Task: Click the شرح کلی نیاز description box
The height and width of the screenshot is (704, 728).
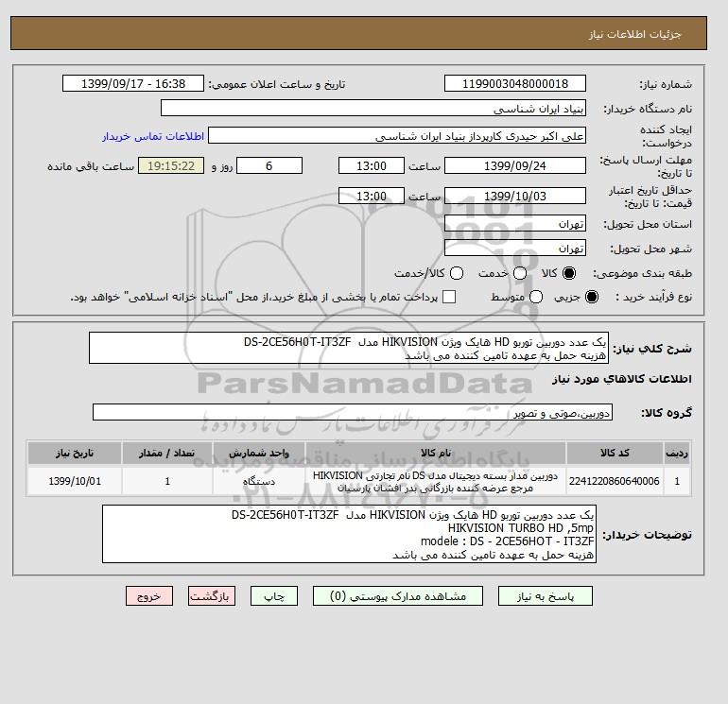Action: [x=349, y=348]
